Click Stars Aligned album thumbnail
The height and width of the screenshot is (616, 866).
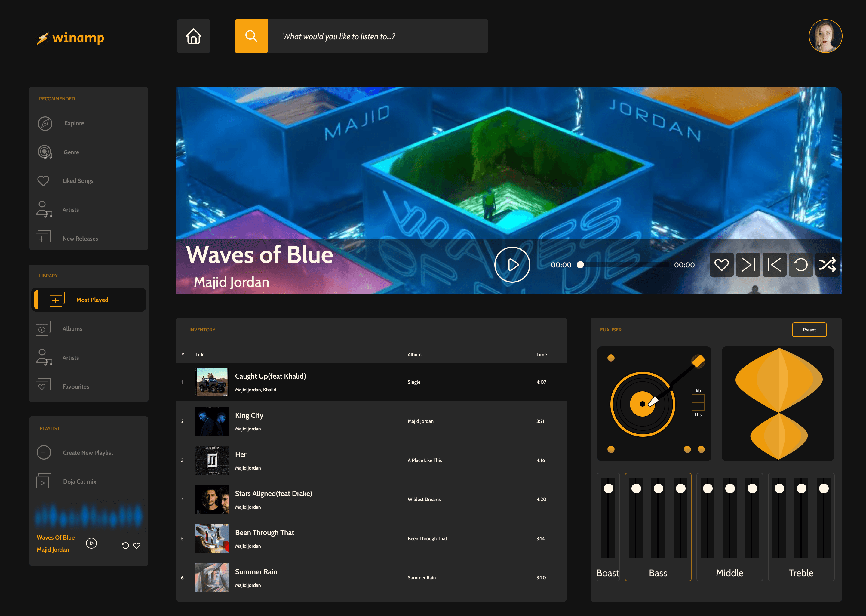point(212,499)
